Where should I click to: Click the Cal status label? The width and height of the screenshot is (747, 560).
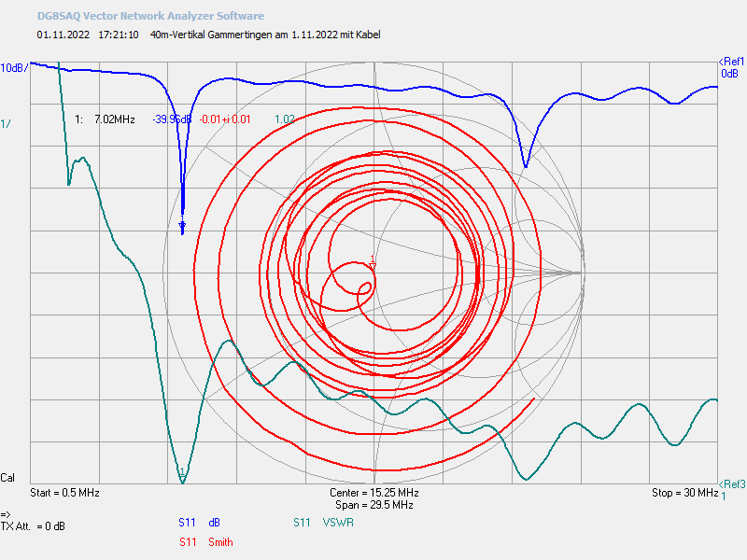pos(7,478)
